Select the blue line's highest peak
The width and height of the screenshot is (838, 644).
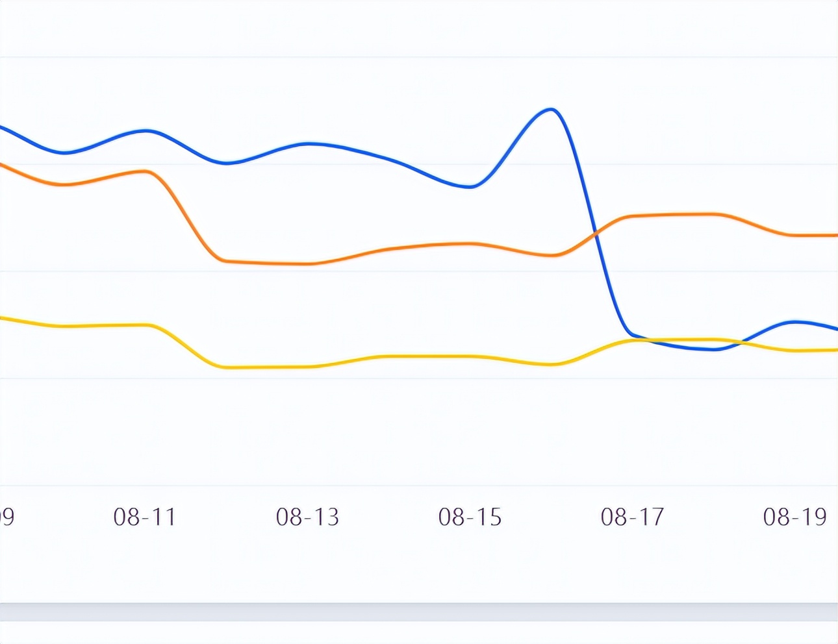551,109
